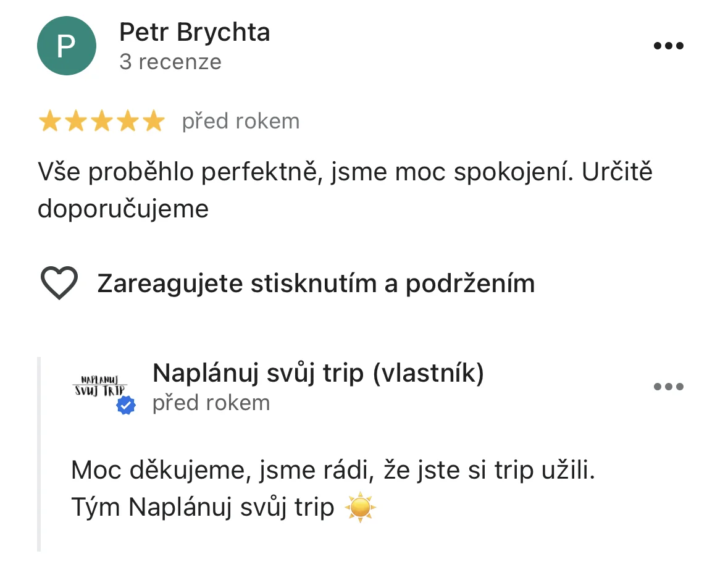Click the green "P" profile avatar
Screen dimensions: 728x575
[67, 46]
